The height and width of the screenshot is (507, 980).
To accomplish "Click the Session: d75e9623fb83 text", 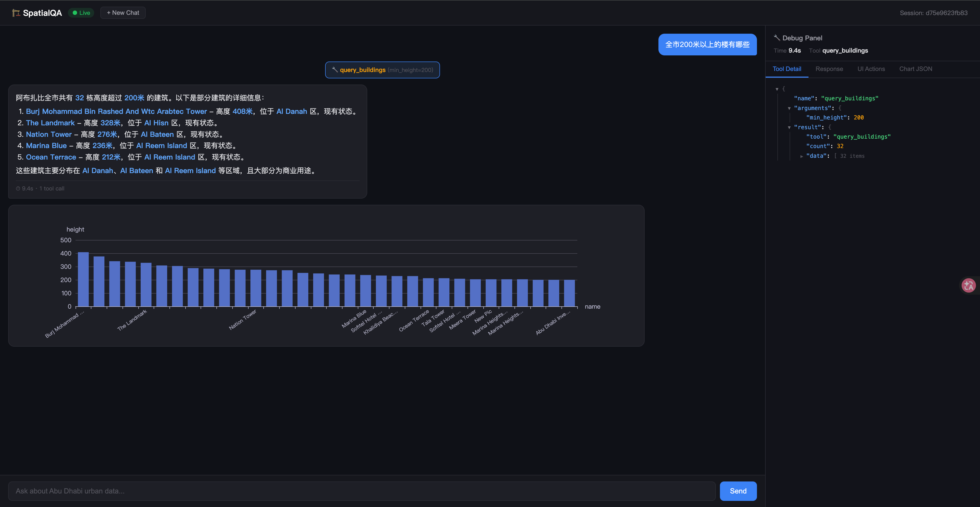I will pyautogui.click(x=934, y=13).
